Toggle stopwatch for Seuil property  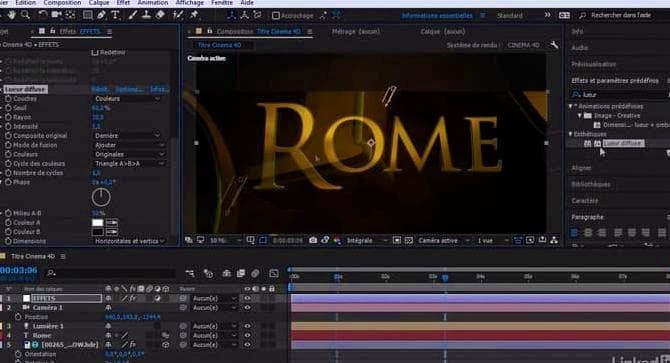pyautogui.click(x=8, y=108)
